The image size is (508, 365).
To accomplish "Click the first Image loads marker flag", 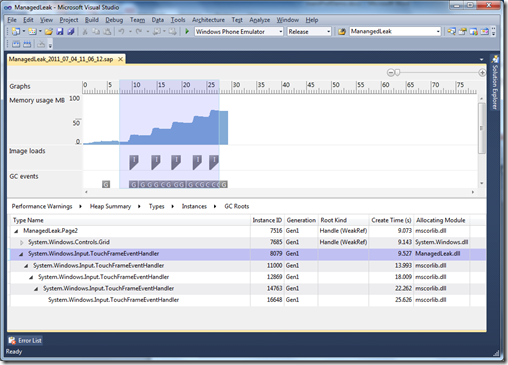I will click(134, 162).
